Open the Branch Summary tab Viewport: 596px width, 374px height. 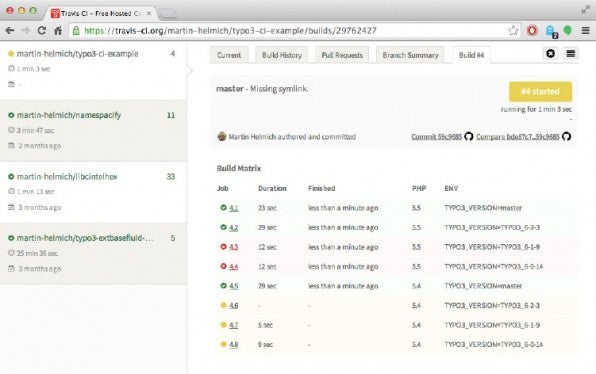click(410, 55)
